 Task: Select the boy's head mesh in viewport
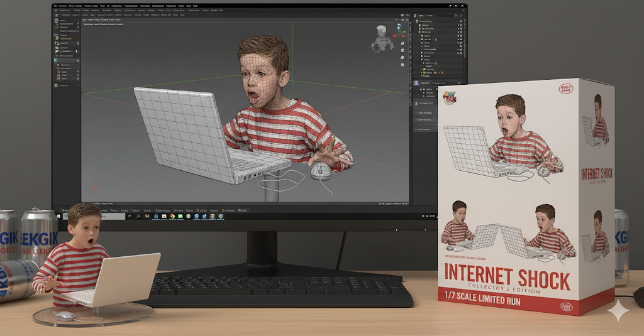point(263,72)
